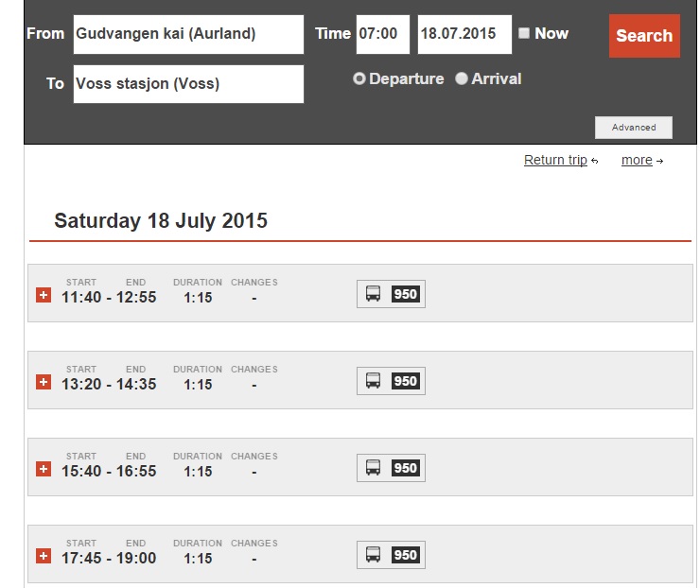Expand the 17:45 - 19:00 trip details

(43, 557)
